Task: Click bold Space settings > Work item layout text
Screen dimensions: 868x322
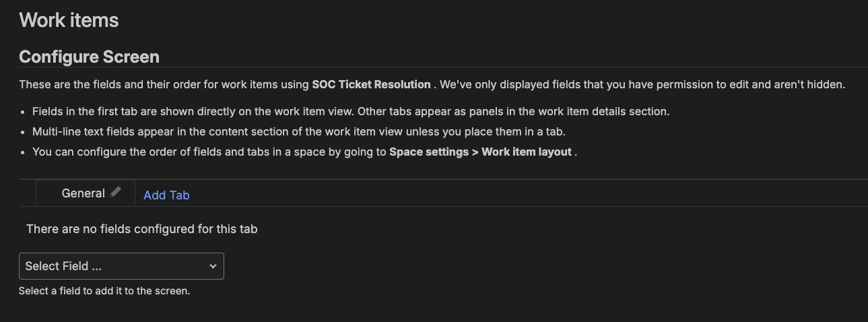Action: [x=481, y=152]
